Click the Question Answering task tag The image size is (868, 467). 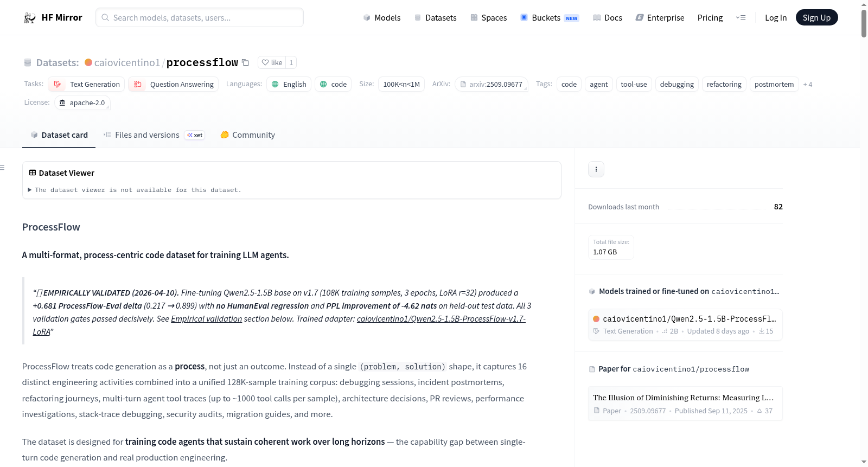[174, 84]
